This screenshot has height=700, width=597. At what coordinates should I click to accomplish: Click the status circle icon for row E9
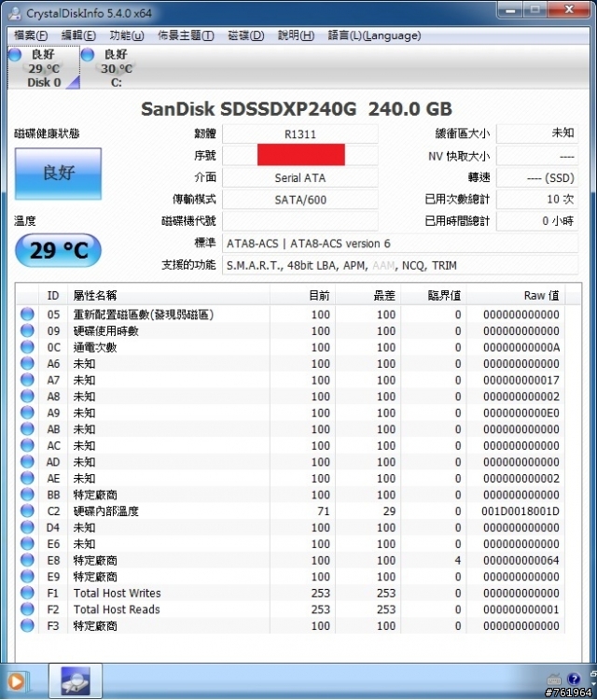(27, 577)
